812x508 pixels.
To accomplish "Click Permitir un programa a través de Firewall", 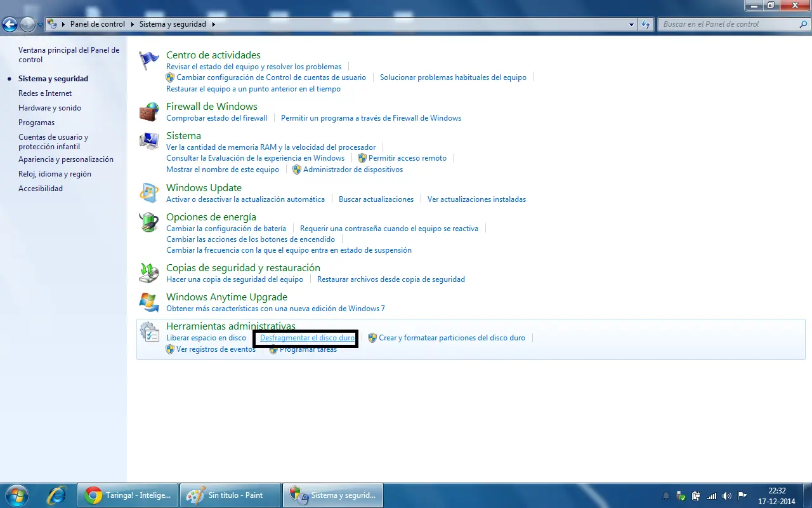I will [371, 118].
